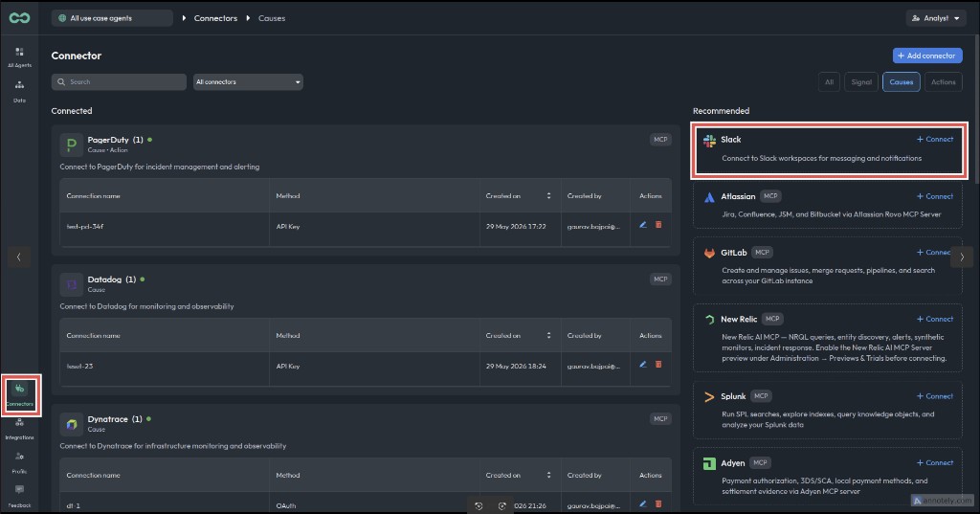Click the test-pd-34f connection name
980x514 pixels.
(x=85, y=226)
